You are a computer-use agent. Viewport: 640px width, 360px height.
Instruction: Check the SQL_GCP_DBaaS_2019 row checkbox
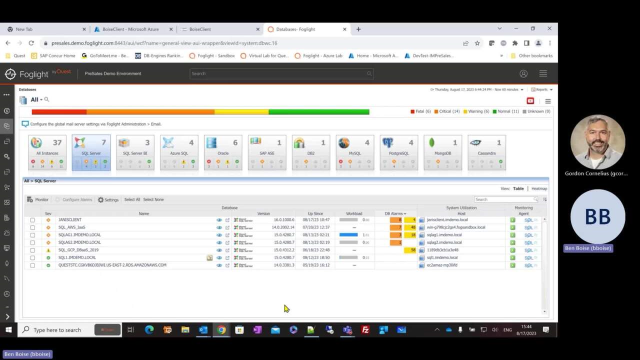click(33, 250)
